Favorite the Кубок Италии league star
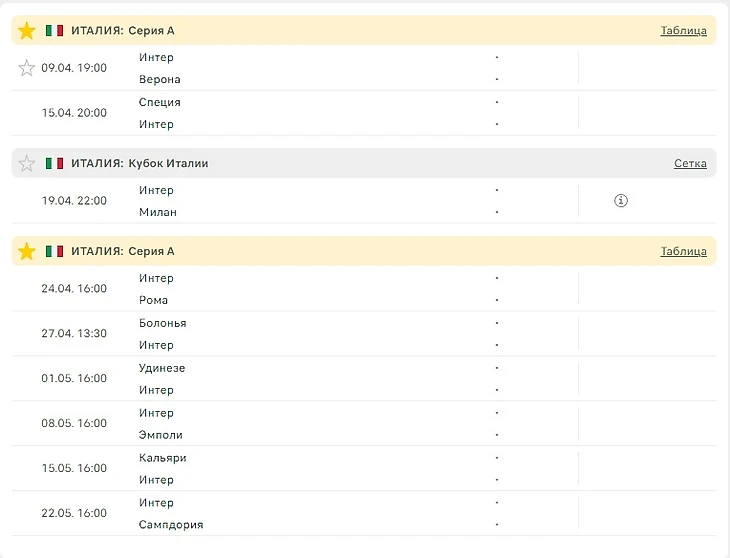Viewport: 730px width, 558px height. [27, 164]
